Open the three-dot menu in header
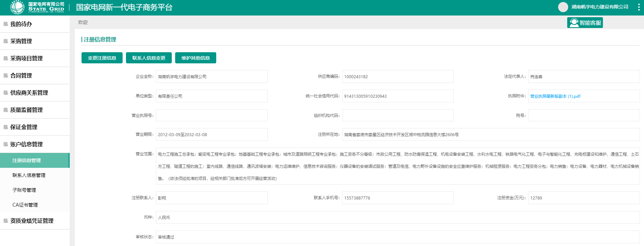This screenshot has height=246, width=644. (639, 7)
